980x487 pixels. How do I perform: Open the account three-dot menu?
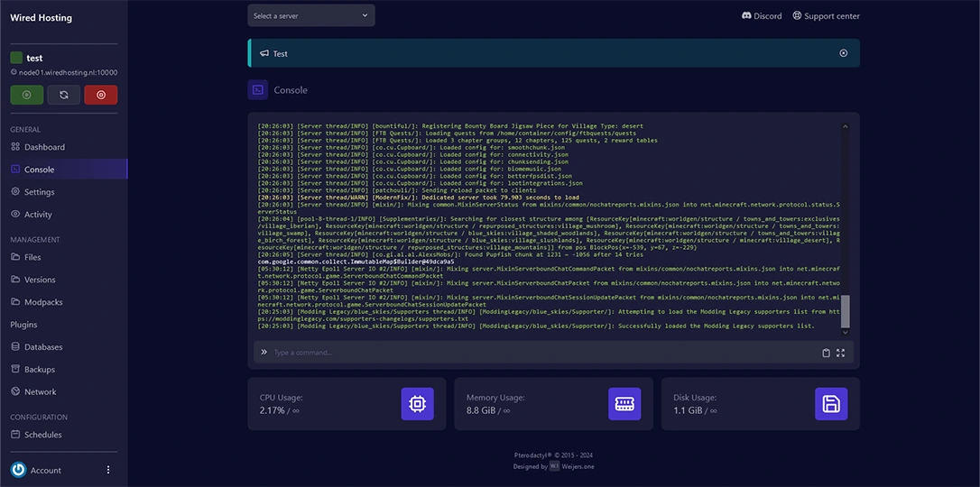pyautogui.click(x=108, y=470)
